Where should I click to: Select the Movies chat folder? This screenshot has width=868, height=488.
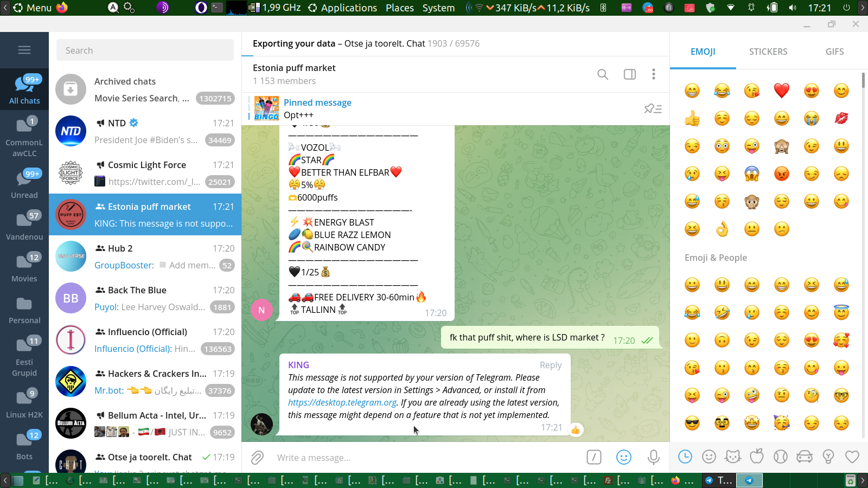click(24, 267)
